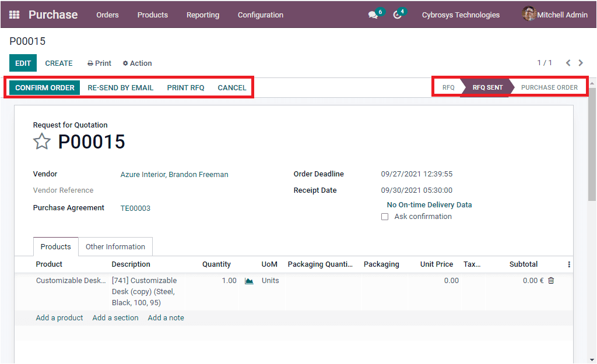Screen dimensions: 597x364
Task: Open the forecast chart on the desk line
Action: [x=250, y=280]
